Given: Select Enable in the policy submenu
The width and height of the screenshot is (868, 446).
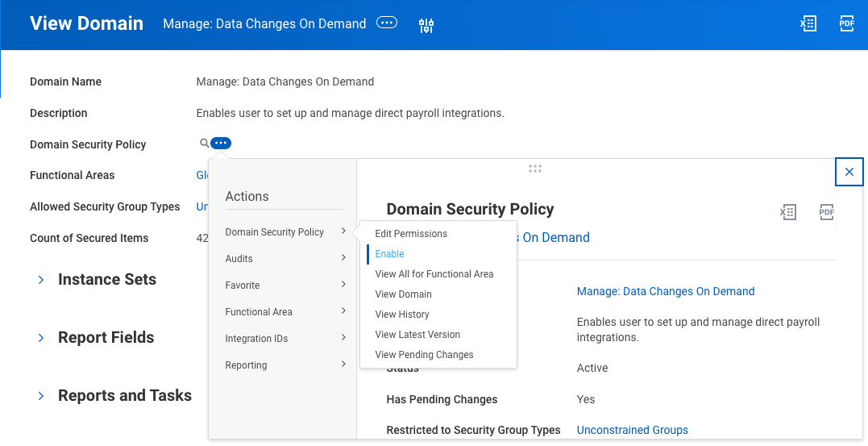Looking at the screenshot, I should tap(390, 254).
